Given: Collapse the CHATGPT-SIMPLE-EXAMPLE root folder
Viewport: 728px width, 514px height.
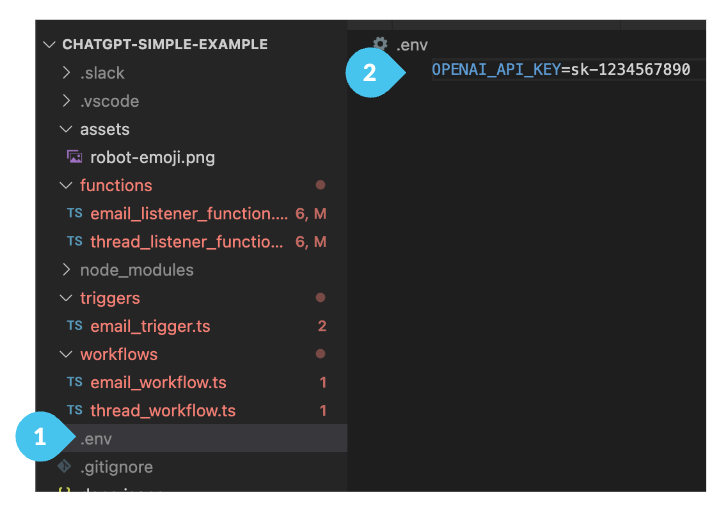Looking at the screenshot, I should point(49,44).
